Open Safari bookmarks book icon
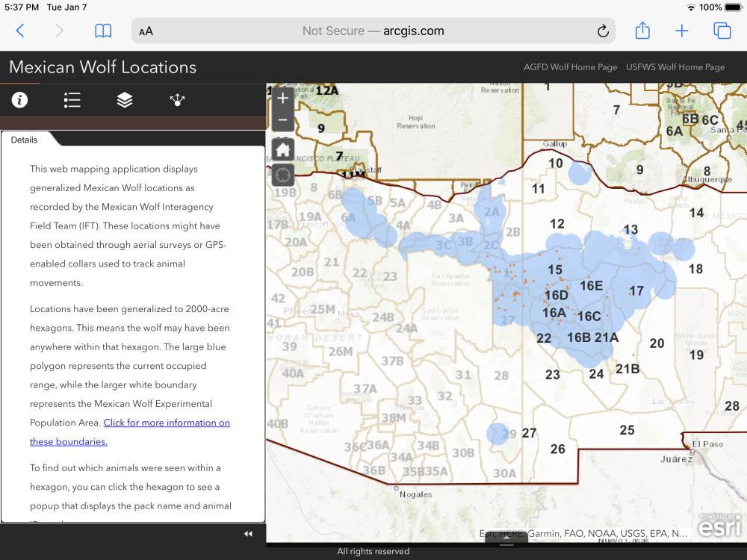This screenshot has height=560, width=747. pos(103,31)
